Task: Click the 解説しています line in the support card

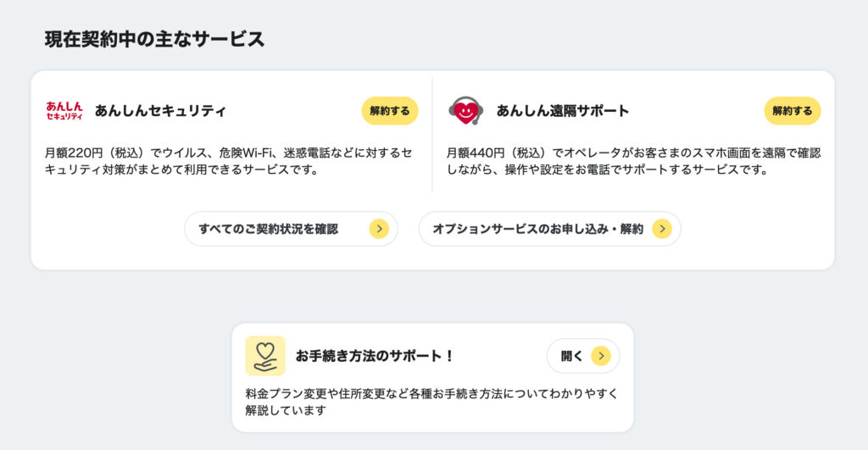Action: coord(286,410)
